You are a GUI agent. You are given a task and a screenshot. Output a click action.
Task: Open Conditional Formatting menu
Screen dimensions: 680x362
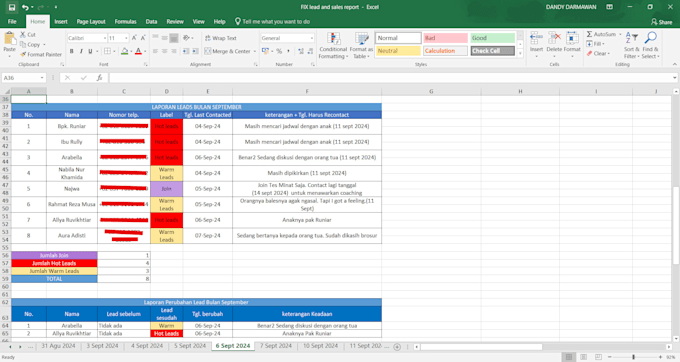[x=333, y=46]
